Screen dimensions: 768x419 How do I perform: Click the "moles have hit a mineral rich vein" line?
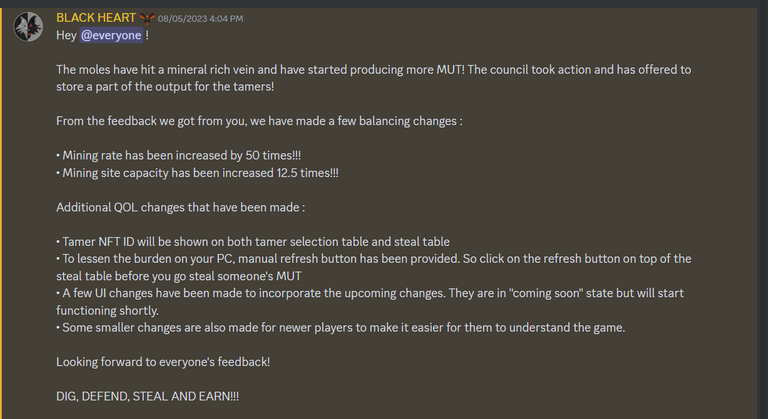tap(373, 70)
